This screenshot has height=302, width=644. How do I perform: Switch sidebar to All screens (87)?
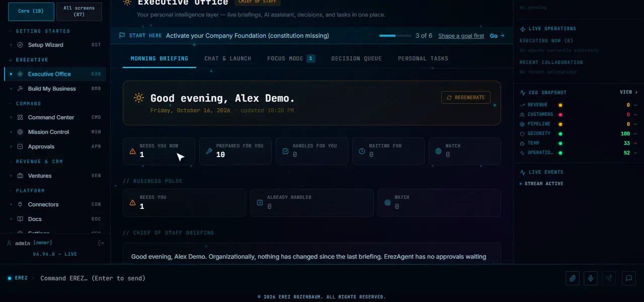click(x=79, y=12)
